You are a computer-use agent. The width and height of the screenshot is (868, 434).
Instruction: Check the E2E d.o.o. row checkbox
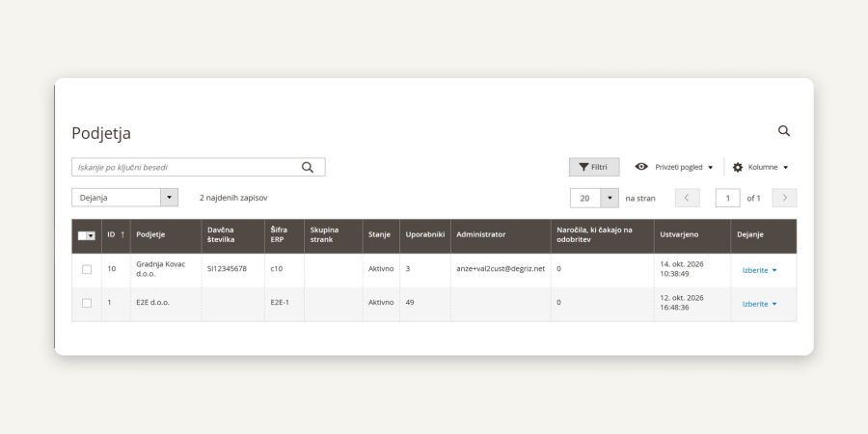pos(87,303)
